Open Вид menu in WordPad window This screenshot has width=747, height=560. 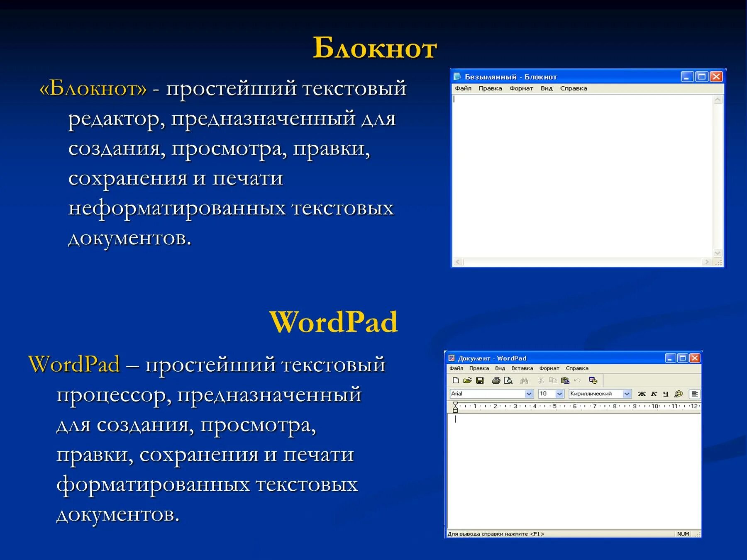[x=500, y=368]
